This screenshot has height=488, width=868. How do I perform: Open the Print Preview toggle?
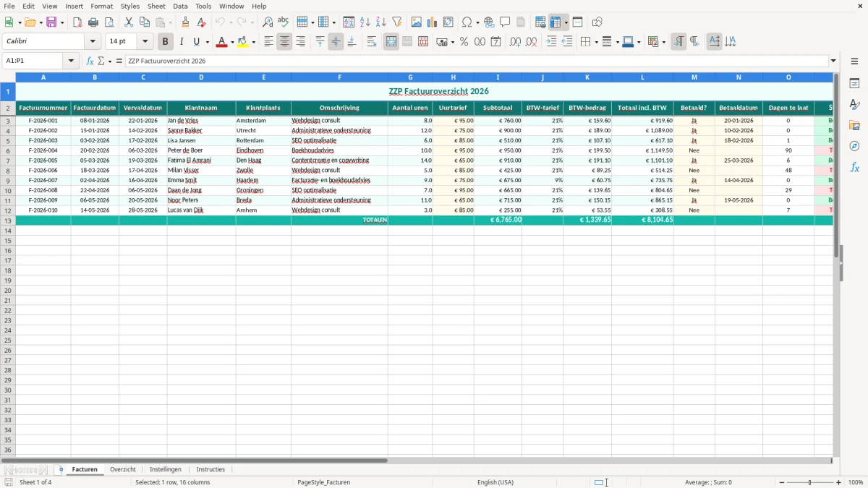(109, 22)
